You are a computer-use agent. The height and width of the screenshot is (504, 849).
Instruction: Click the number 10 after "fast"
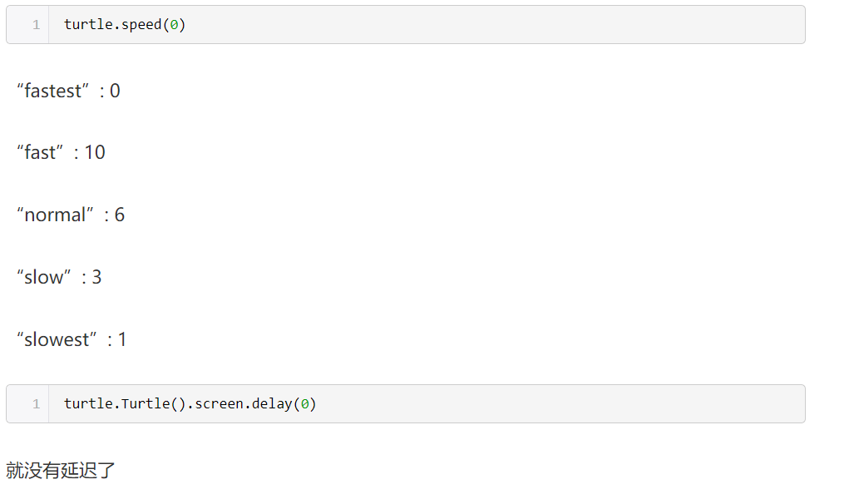point(95,153)
